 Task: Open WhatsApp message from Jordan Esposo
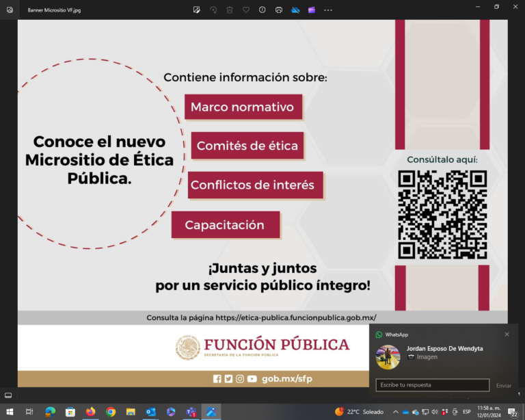[x=444, y=352]
